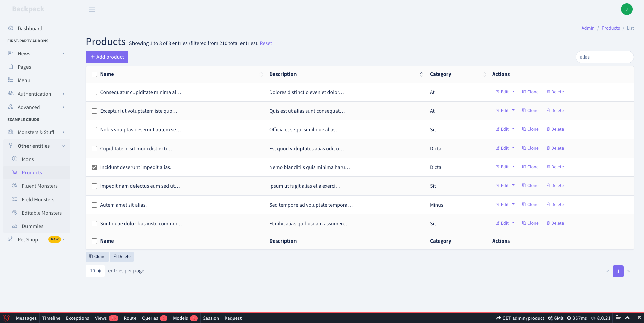This screenshot has width=644, height=323.
Task: Check the Nobis voluptas deserunt row
Action: tap(94, 130)
